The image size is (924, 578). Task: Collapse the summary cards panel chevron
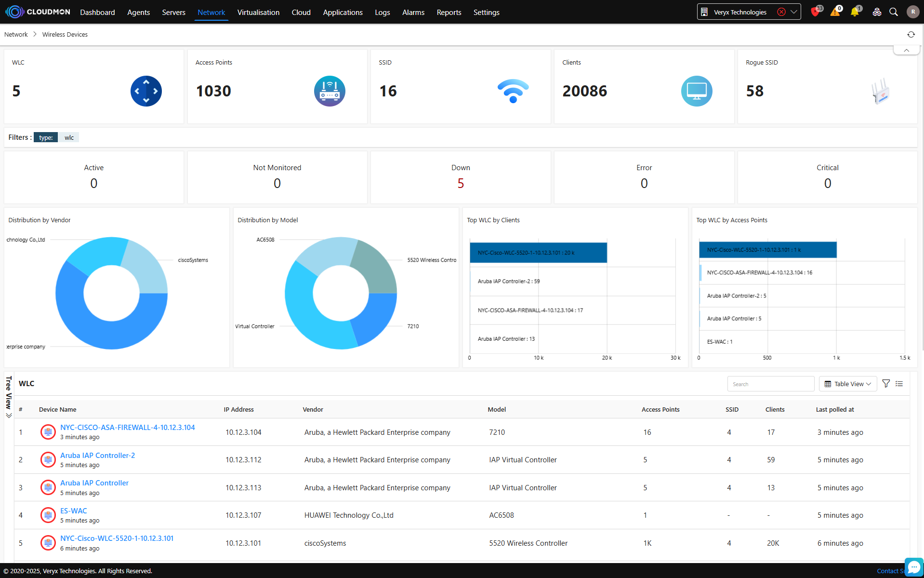click(x=906, y=50)
